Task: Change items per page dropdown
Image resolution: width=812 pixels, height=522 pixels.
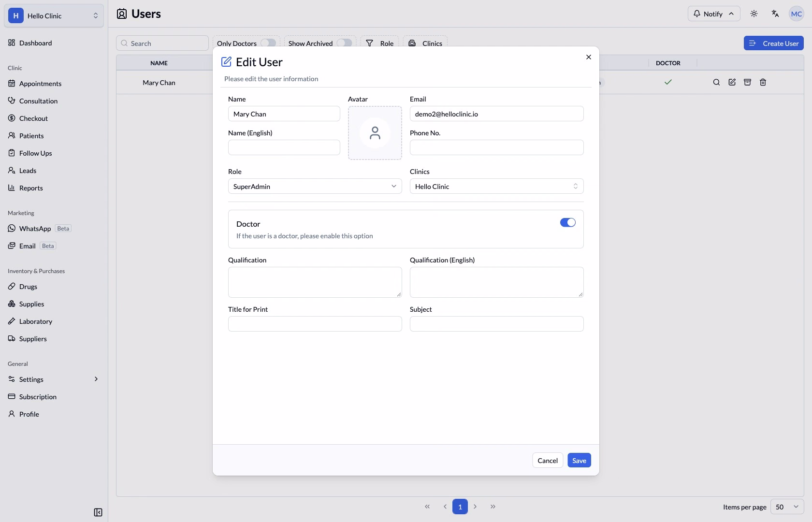Action: point(787,507)
